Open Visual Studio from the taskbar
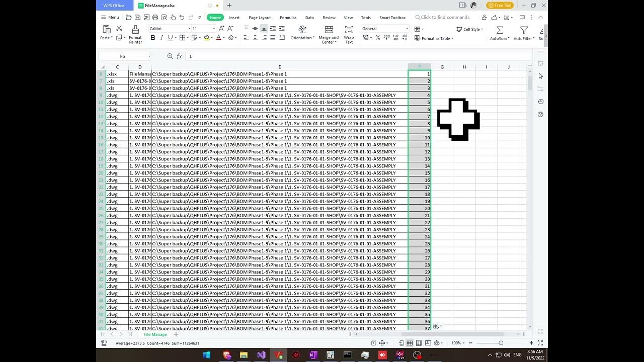The height and width of the screenshot is (362, 644). (x=261, y=355)
